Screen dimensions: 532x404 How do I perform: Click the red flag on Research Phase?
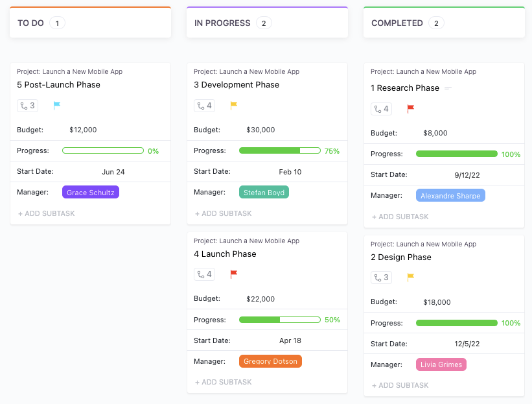411,108
